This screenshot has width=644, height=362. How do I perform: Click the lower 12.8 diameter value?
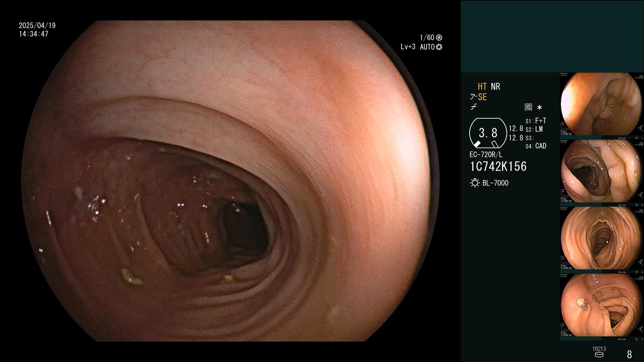click(x=516, y=138)
